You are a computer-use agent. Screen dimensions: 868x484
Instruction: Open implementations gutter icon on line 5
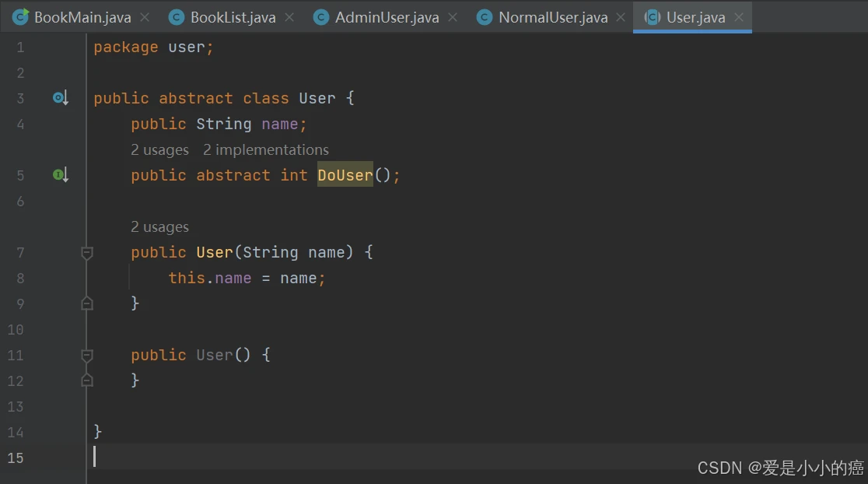pyautogui.click(x=61, y=175)
